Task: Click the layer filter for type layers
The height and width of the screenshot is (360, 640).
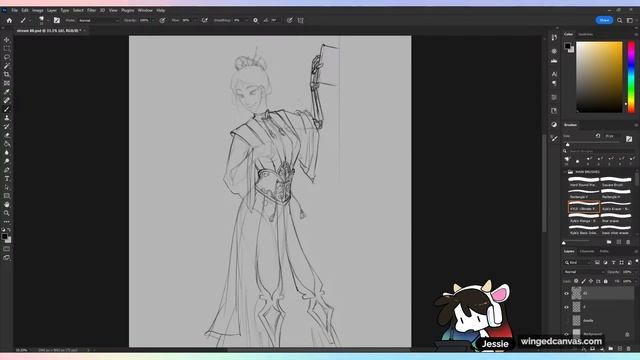Action: pyautogui.click(x=613, y=262)
